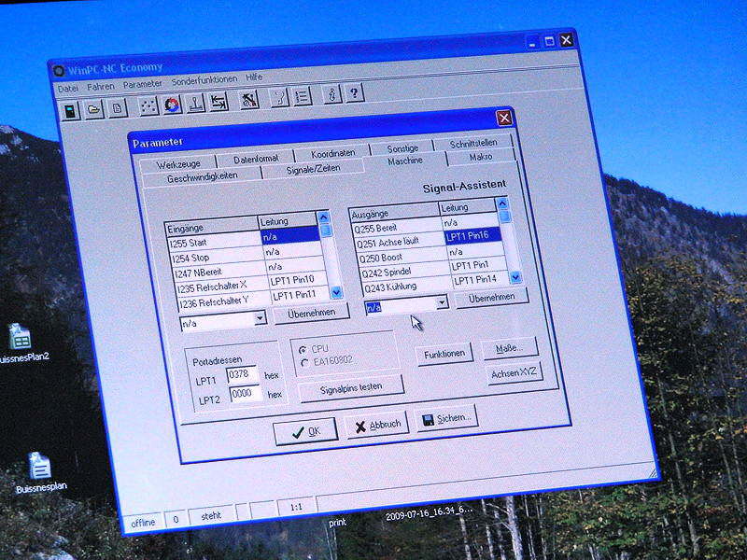Select the I247 NBereit input row

pos(247,270)
